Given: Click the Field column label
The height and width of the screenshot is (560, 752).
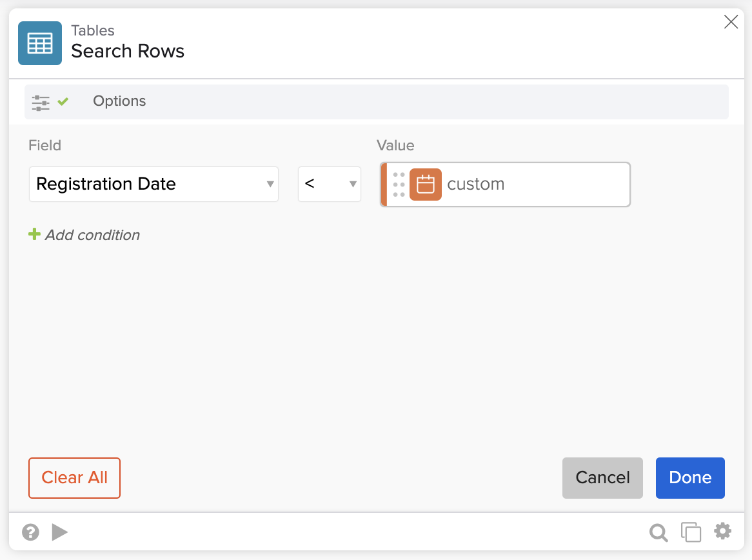Looking at the screenshot, I should pyautogui.click(x=45, y=145).
